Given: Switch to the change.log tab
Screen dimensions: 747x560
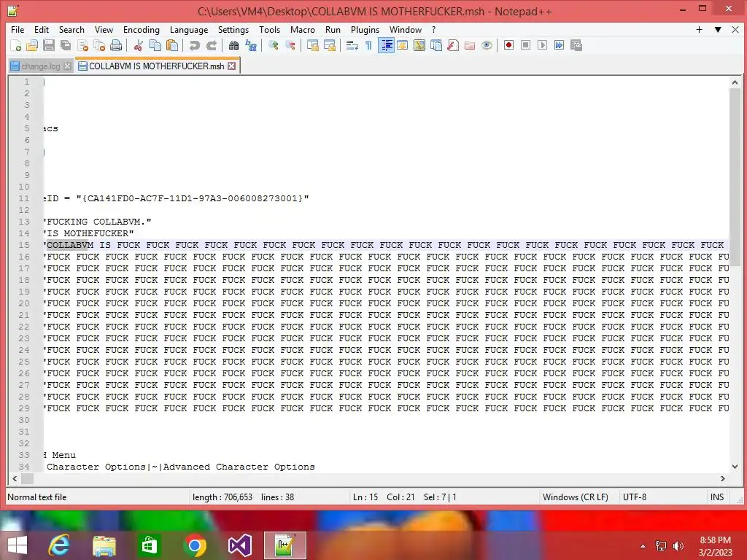Looking at the screenshot, I should pos(41,66).
